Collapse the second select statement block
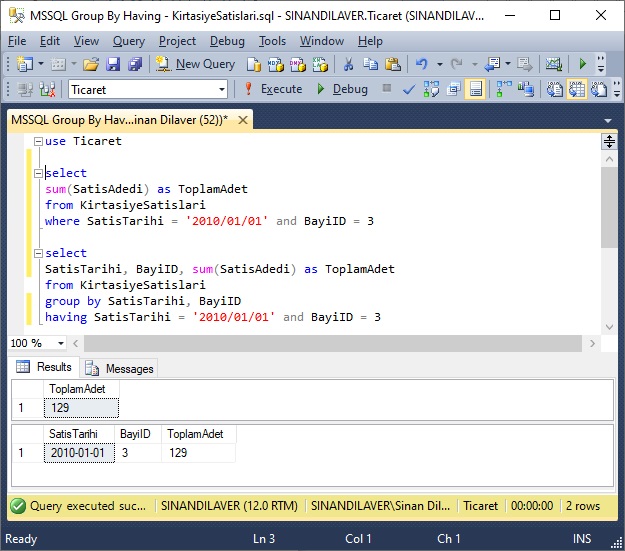The height and width of the screenshot is (551, 625). 38,253
